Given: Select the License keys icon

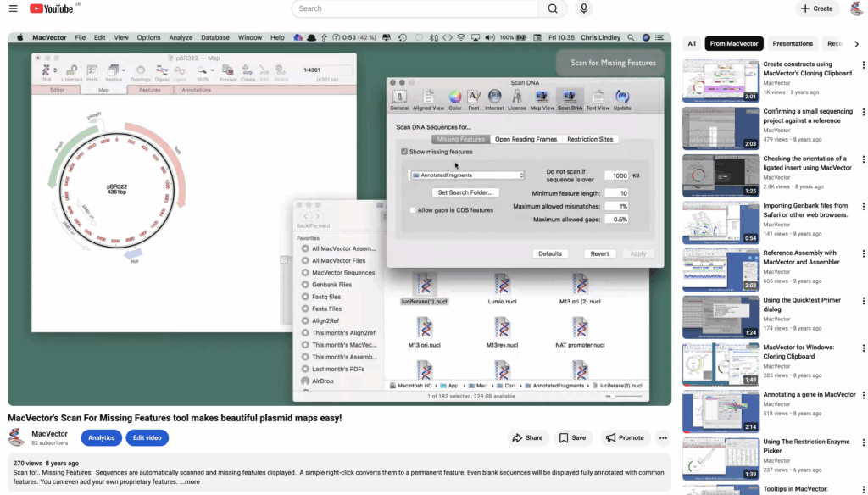Looking at the screenshot, I should pos(517,98).
